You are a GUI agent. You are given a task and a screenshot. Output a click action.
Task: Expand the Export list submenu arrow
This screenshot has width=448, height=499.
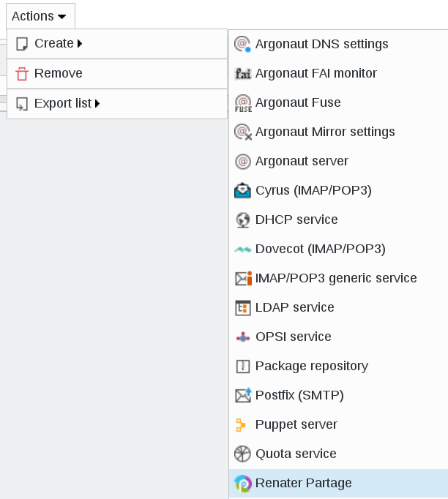click(97, 103)
